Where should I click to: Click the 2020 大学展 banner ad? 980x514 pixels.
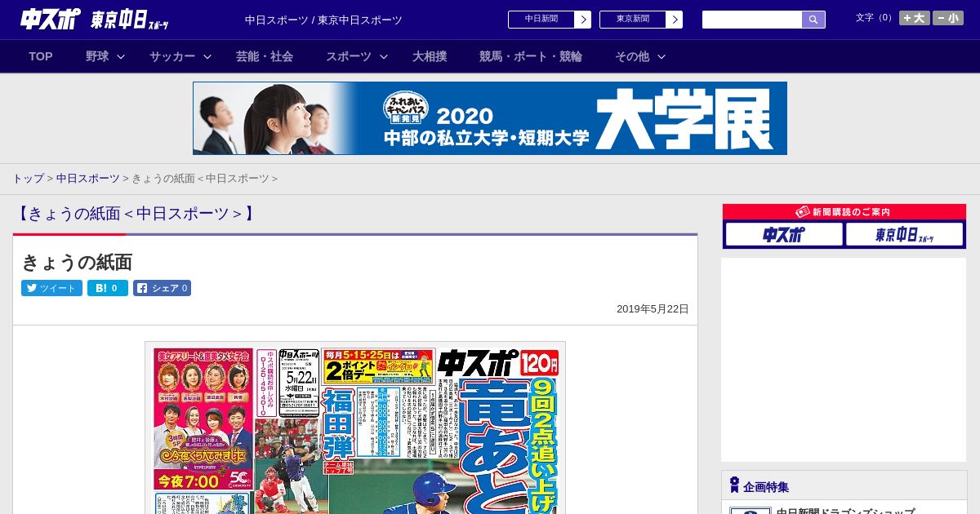(x=490, y=118)
